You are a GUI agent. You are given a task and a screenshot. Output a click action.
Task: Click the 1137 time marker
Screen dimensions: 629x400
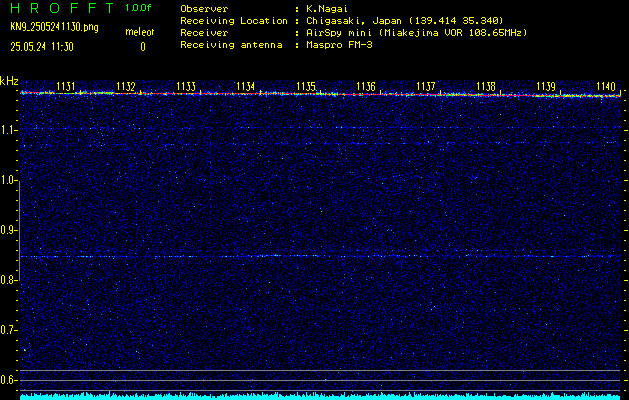coord(426,86)
